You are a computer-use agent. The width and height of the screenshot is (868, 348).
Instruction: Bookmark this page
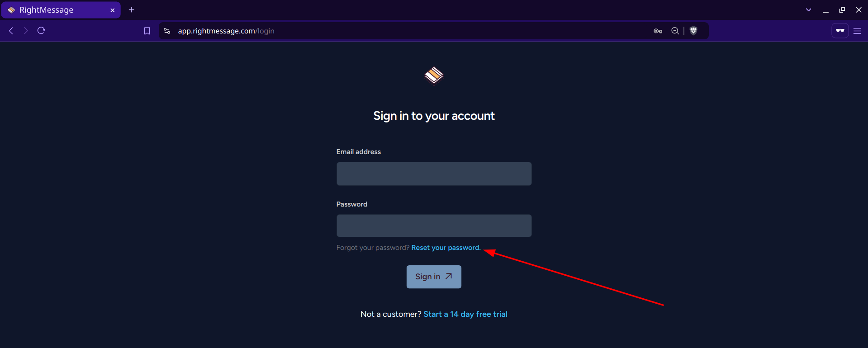click(147, 31)
